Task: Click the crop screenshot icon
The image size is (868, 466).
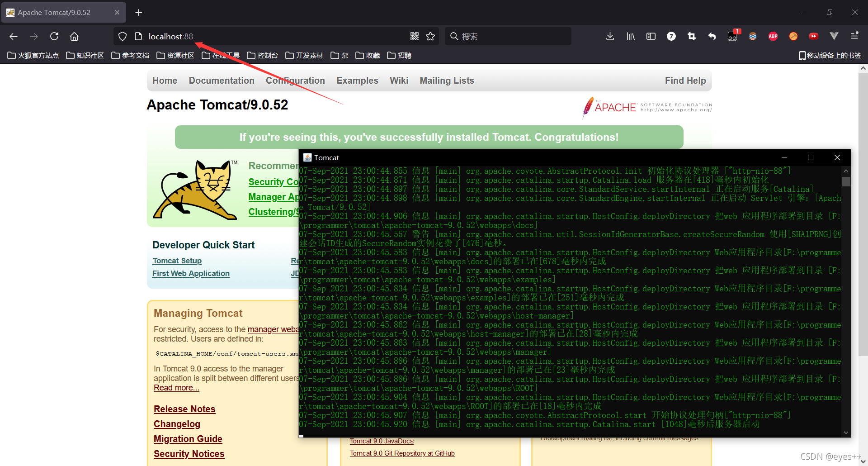Action: point(692,36)
